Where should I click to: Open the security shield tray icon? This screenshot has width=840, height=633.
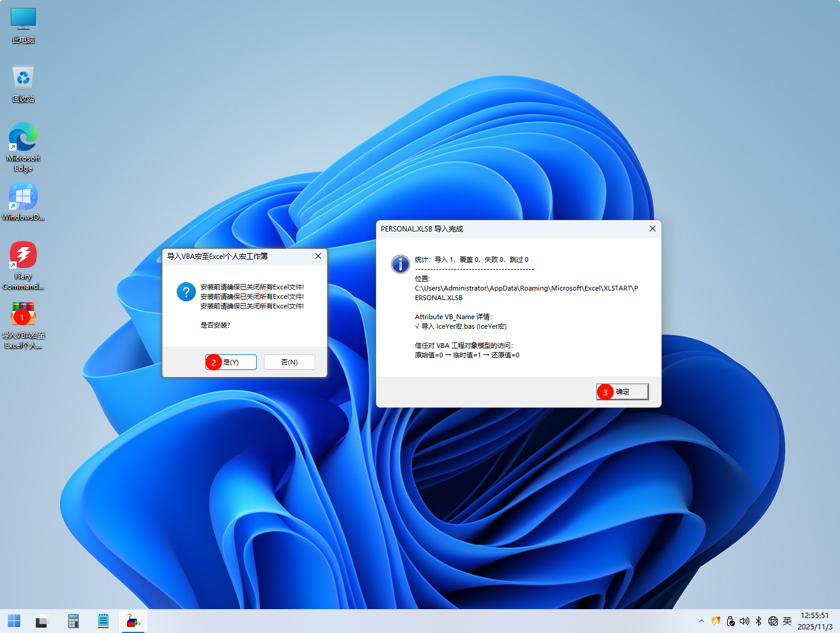pyautogui.click(x=716, y=621)
